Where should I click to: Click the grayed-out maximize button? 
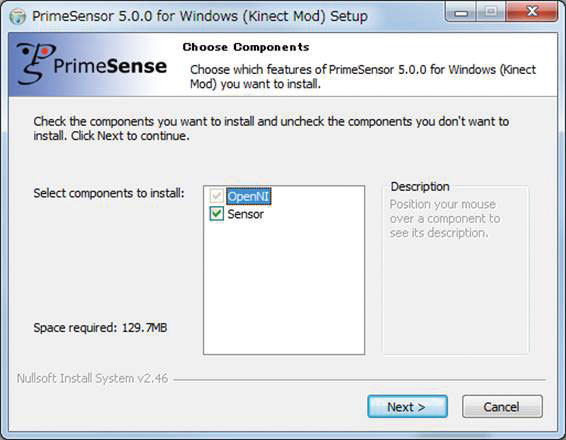pos(491,13)
